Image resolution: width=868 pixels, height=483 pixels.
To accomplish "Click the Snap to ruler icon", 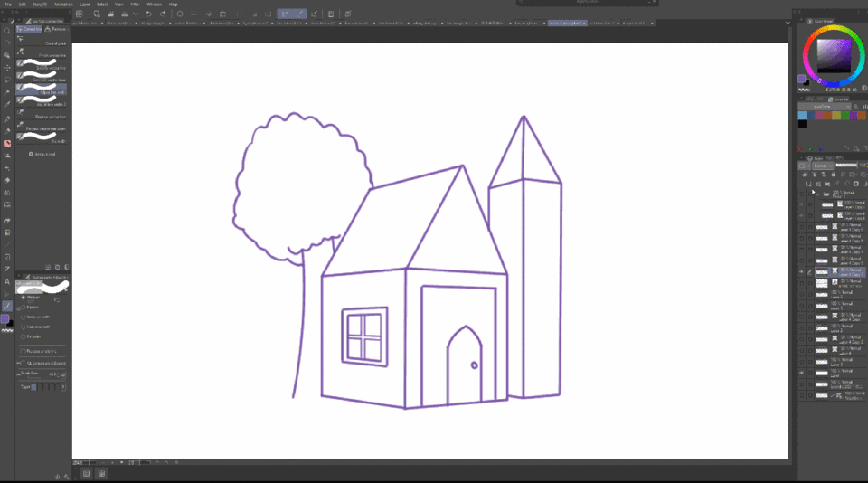I will (285, 14).
